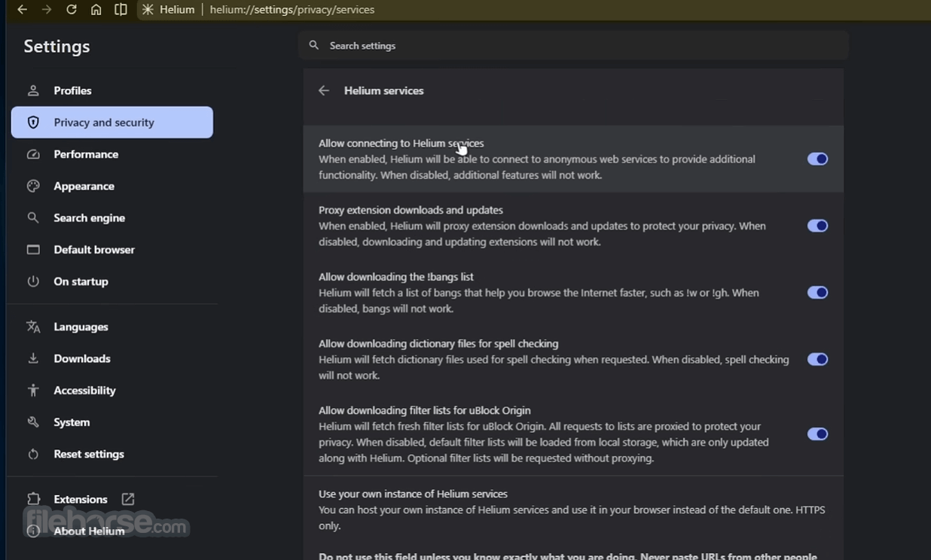Open System settings section
Image resolution: width=931 pixels, height=560 pixels.
(111, 422)
